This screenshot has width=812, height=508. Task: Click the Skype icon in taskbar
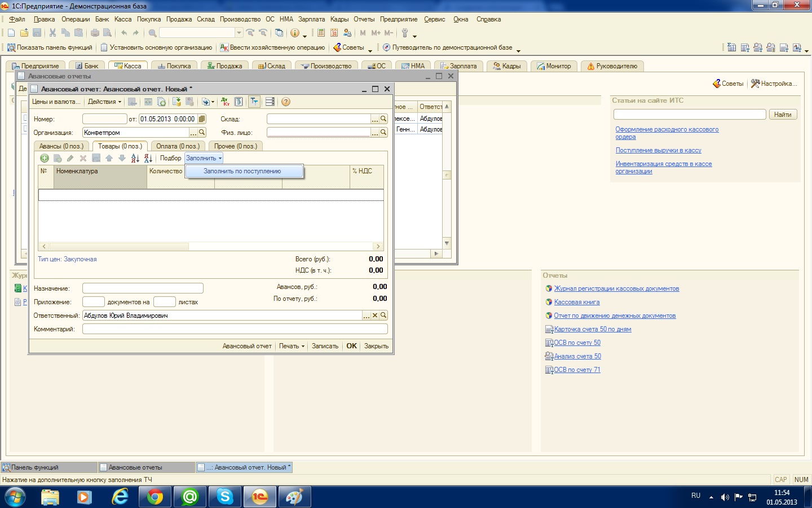tap(225, 497)
